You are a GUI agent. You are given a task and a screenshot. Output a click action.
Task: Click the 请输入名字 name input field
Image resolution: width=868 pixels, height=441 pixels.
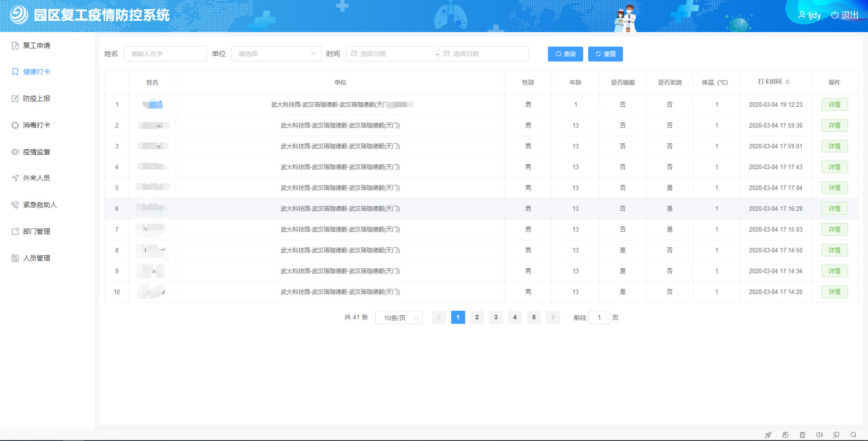(165, 54)
